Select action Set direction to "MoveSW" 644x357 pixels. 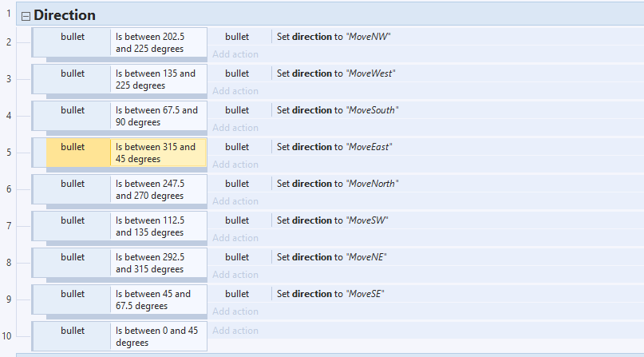tap(332, 220)
